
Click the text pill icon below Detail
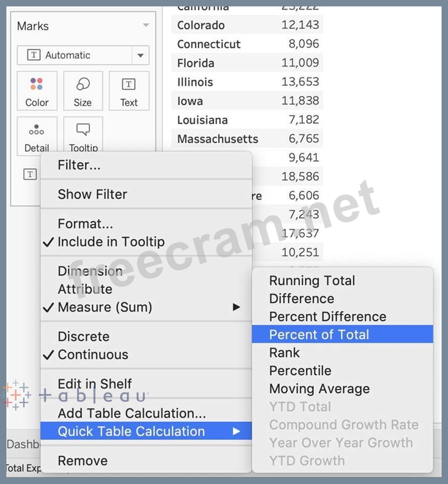[30, 174]
